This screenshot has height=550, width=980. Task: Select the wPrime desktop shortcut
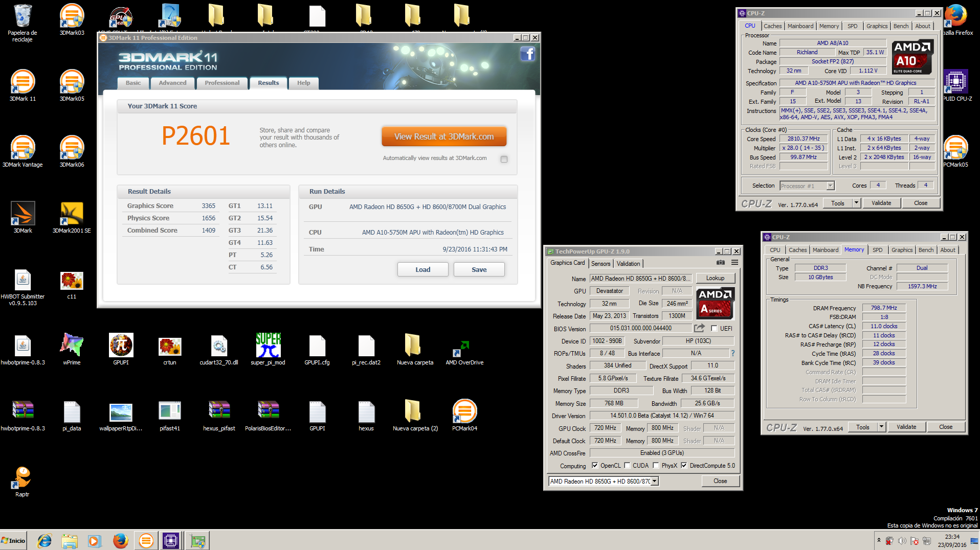(x=72, y=349)
